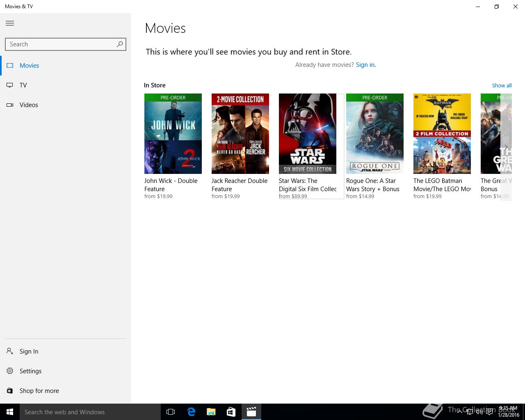Click the Videos camera icon in sidebar
This screenshot has width=525, height=420.
click(x=10, y=105)
